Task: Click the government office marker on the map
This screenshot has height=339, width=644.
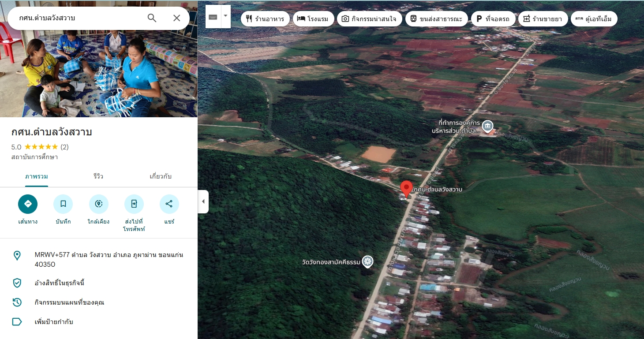Action: coord(487,127)
